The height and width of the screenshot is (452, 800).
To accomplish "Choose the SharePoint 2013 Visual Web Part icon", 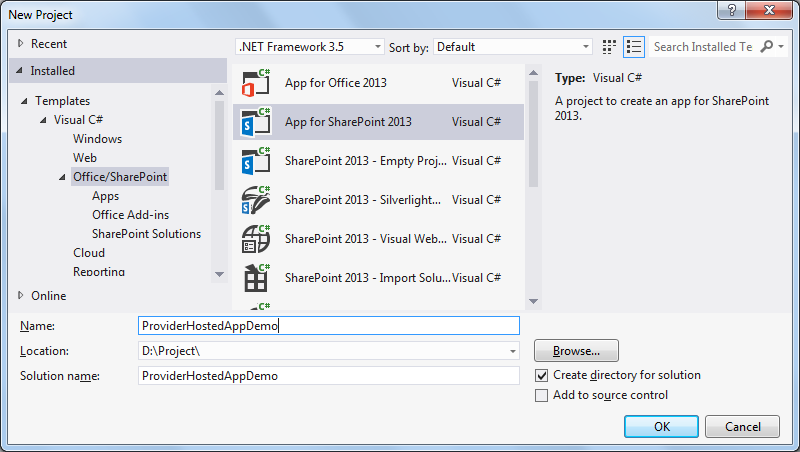I will (256, 239).
